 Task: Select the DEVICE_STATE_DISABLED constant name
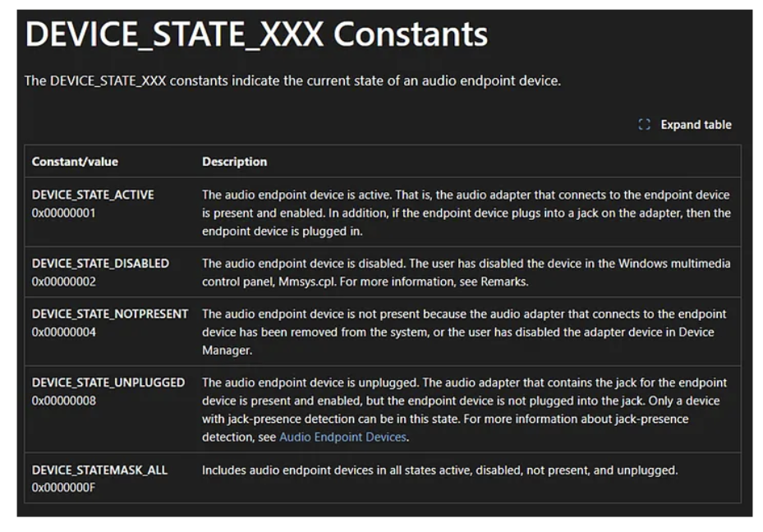point(100,264)
